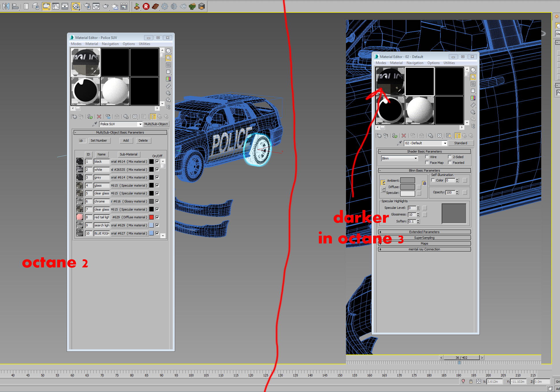Open Utilities menu in Police SUV editor
Image resolution: width=560 pixels, height=392 pixels.
pos(144,44)
